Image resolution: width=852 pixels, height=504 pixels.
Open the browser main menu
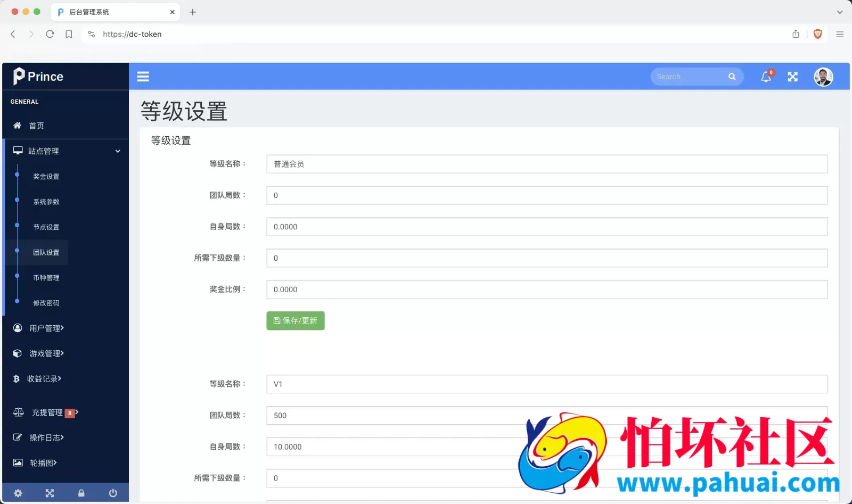click(840, 34)
